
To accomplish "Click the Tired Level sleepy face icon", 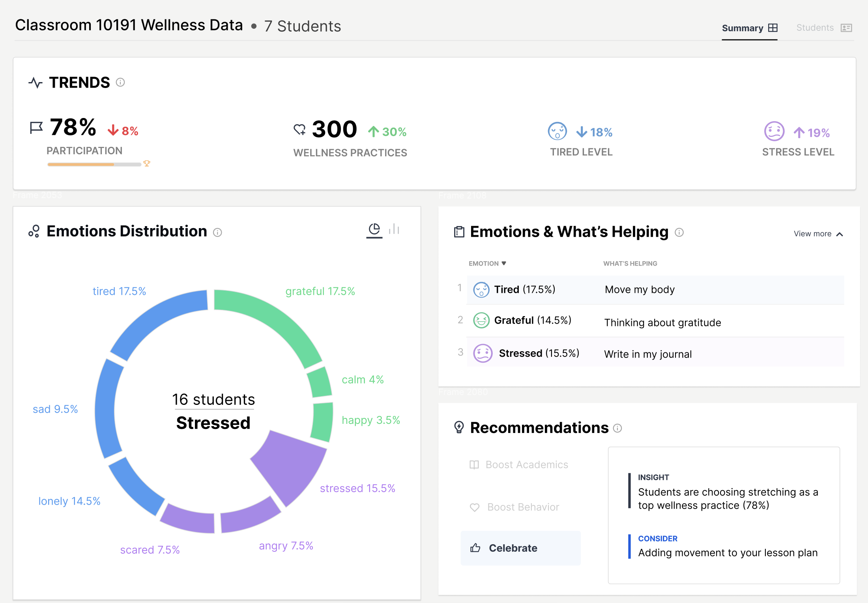I will [x=557, y=131].
